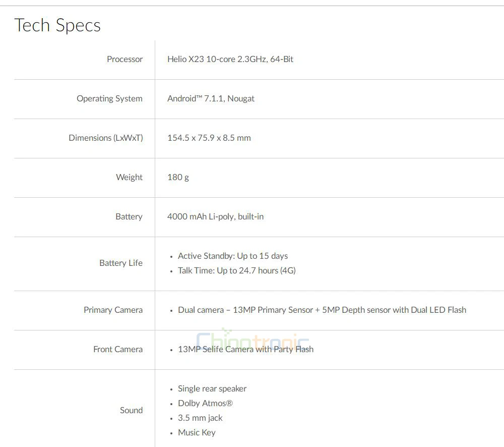Click the Primary Camera label
The image size is (504, 447).
pyautogui.click(x=113, y=310)
